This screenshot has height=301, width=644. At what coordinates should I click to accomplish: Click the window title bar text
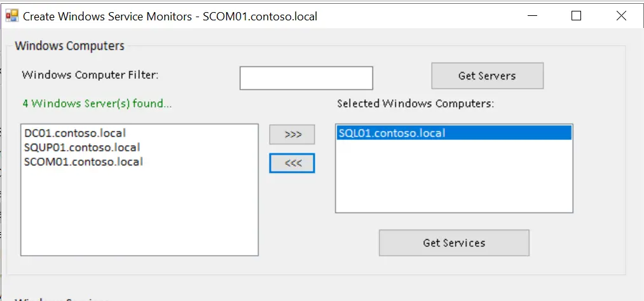pyautogui.click(x=170, y=16)
